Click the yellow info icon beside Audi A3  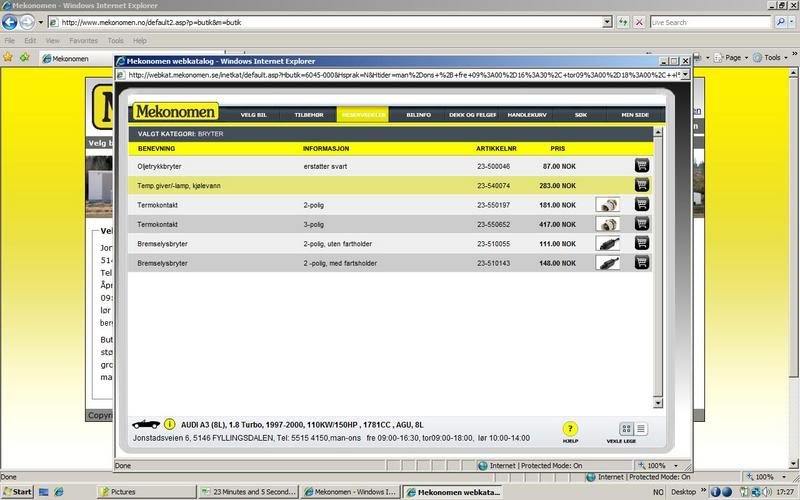click(170, 423)
